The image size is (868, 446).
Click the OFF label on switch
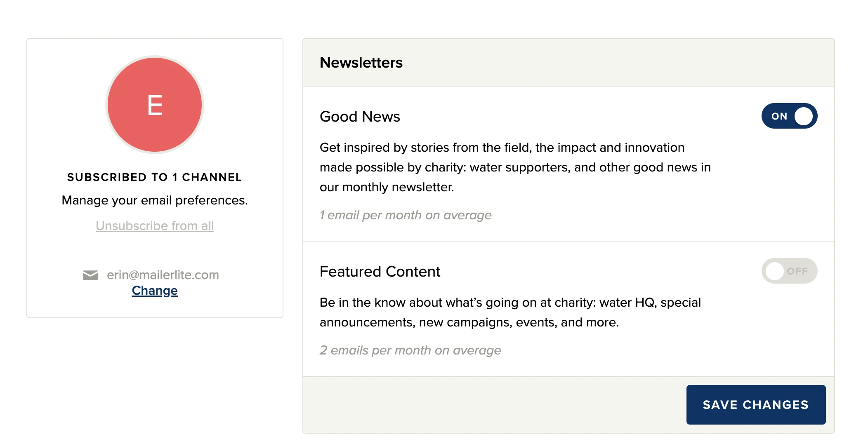click(797, 271)
